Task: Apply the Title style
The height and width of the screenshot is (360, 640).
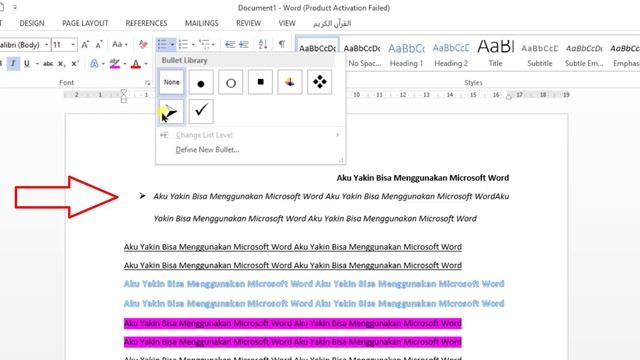Action: [496, 54]
